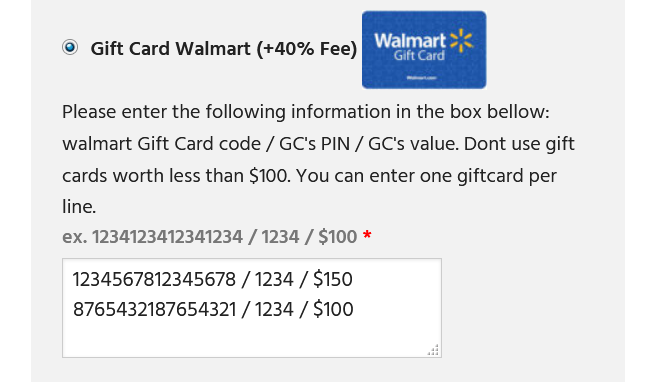
Task: Place cursor after $150 in the text box
Action: tap(353, 280)
